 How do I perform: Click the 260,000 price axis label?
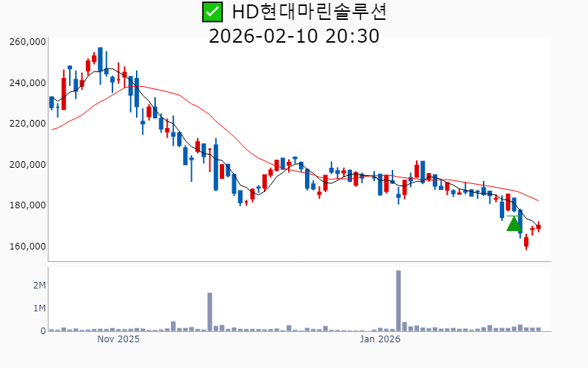(x=28, y=42)
